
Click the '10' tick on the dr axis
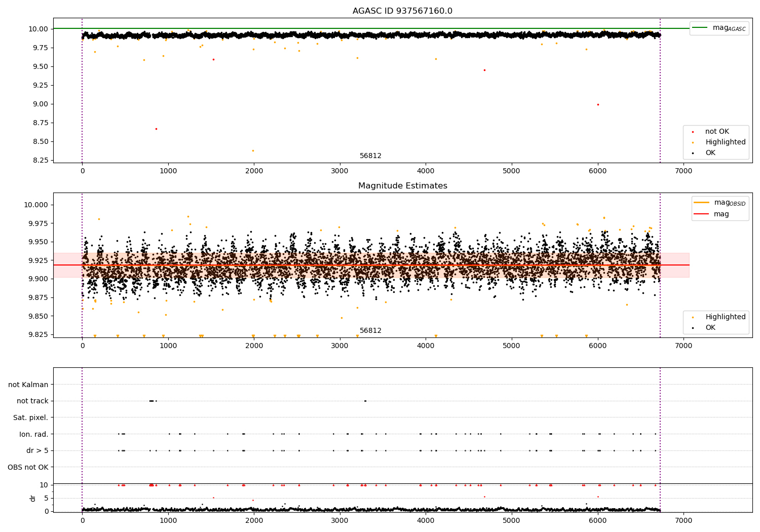[x=44, y=485]
